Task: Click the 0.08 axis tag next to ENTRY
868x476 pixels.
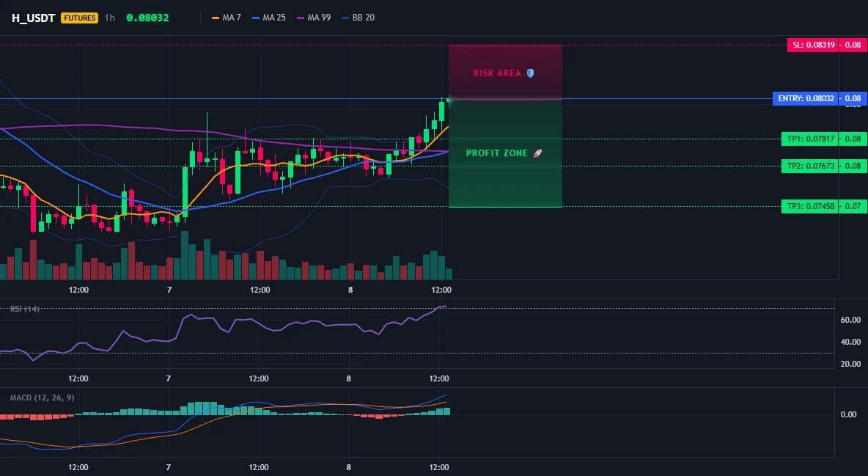Action: (x=853, y=98)
